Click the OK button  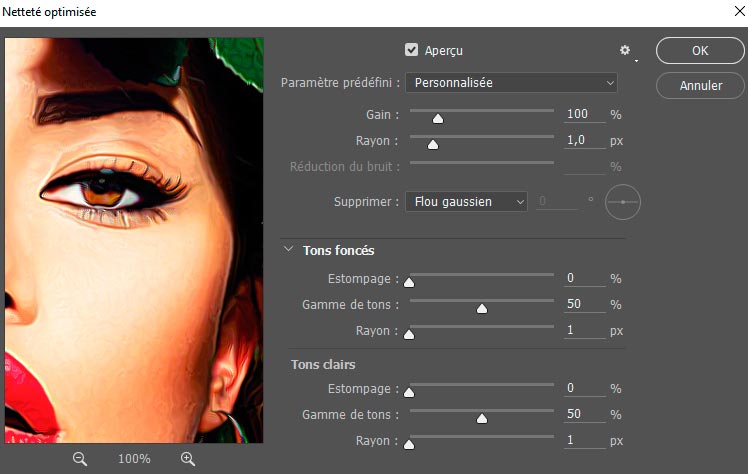coord(700,51)
